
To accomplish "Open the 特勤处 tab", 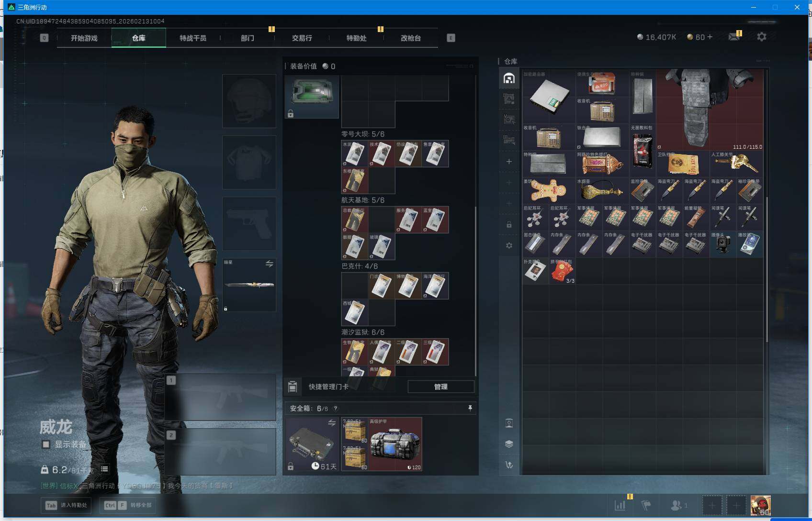I will tap(356, 38).
